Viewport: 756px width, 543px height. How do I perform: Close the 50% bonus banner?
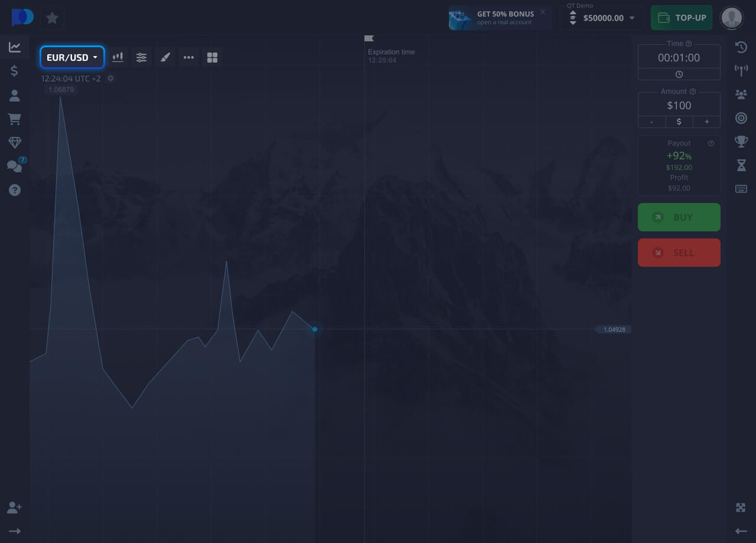point(543,12)
